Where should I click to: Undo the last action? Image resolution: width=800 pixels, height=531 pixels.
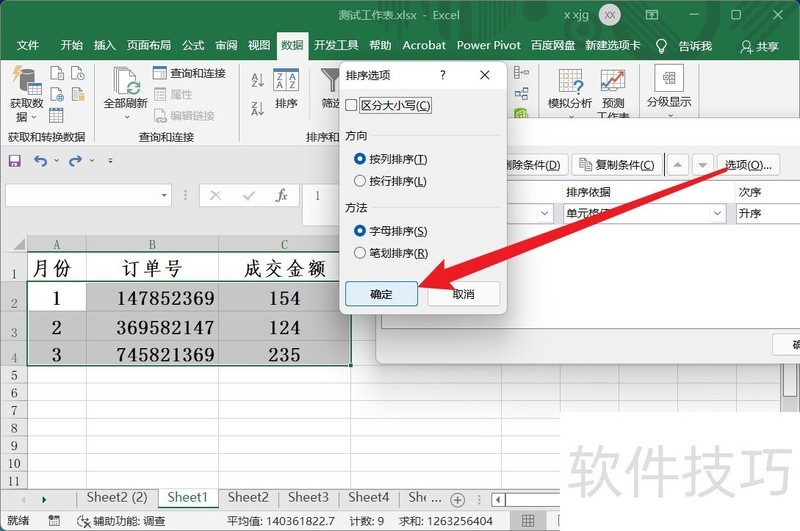click(x=40, y=161)
